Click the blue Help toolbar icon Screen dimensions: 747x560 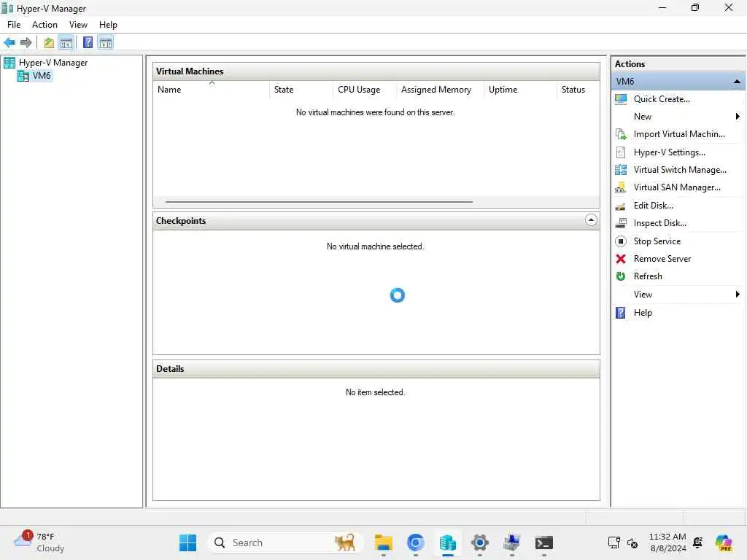coord(88,43)
